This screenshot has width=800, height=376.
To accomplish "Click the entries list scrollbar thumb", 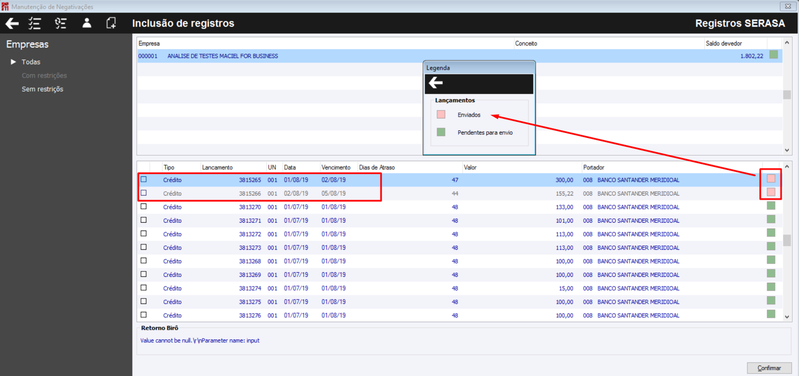I will (x=787, y=240).
